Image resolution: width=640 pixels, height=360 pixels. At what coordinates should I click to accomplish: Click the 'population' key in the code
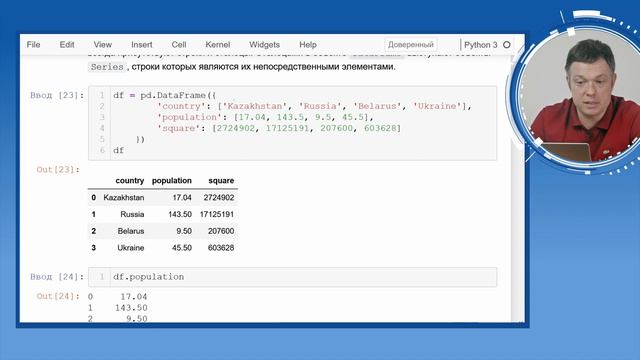[x=190, y=117]
